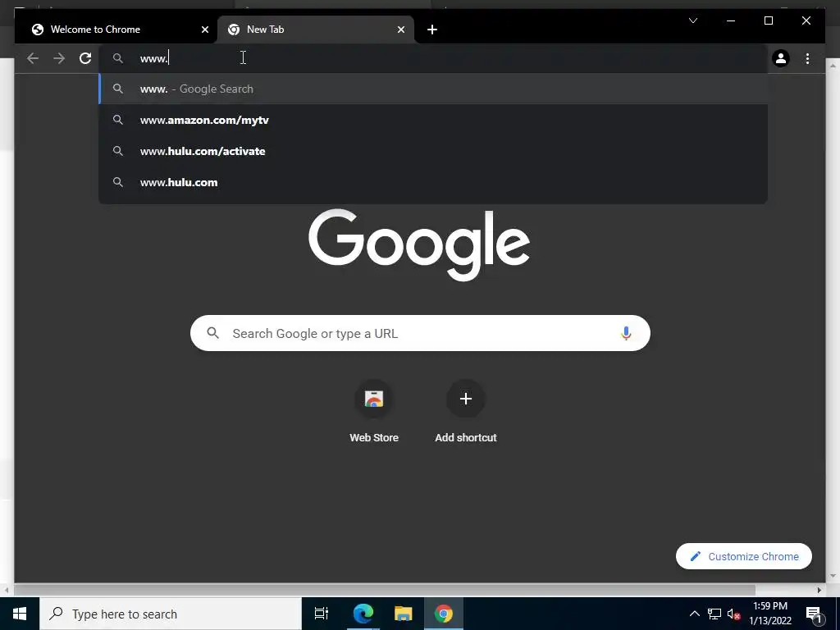This screenshot has height=630, width=840.
Task: Click magnifier icon in Google search box
Action: (212, 333)
